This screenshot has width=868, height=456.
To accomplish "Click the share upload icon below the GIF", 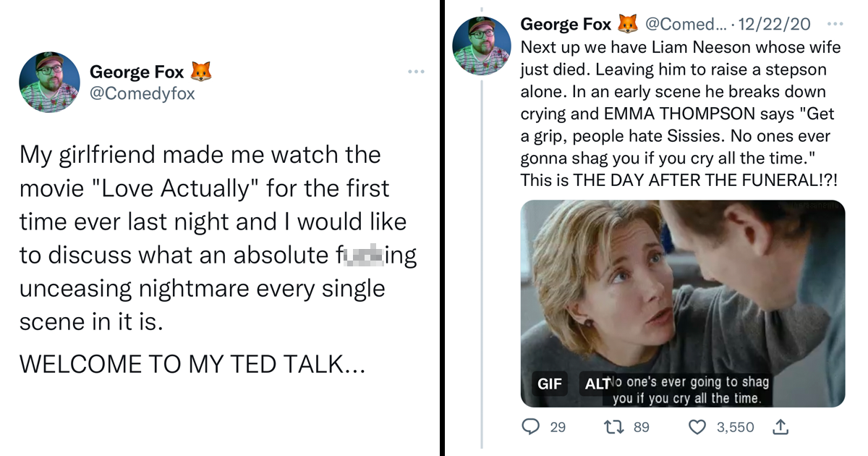I will pos(780,427).
